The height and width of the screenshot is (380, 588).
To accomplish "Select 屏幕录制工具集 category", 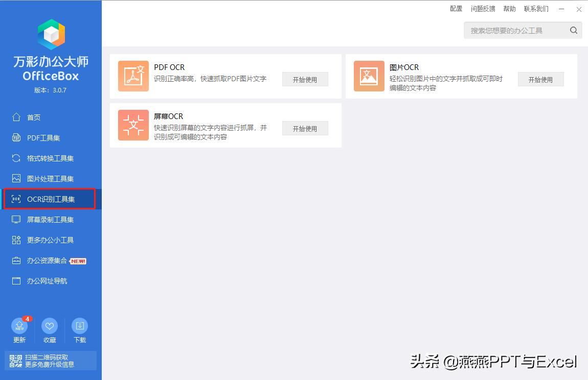I will click(x=50, y=219).
